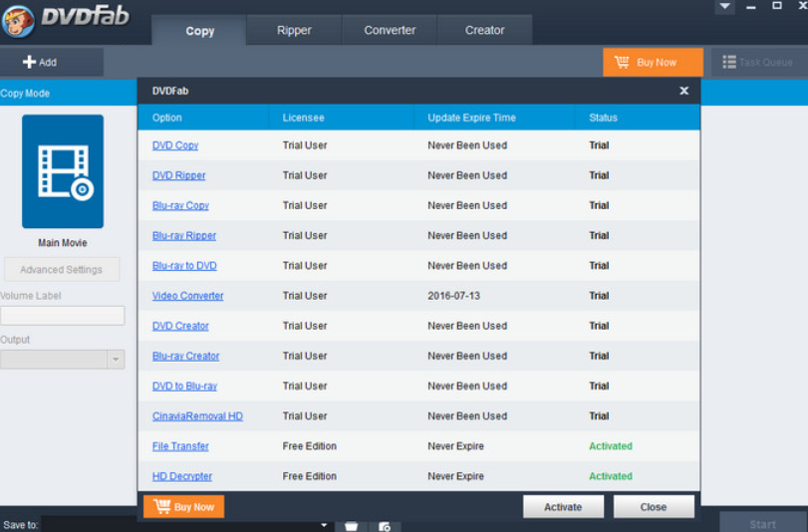This screenshot has height=532, width=808.
Task: Click the Start button
Action: tap(763, 524)
